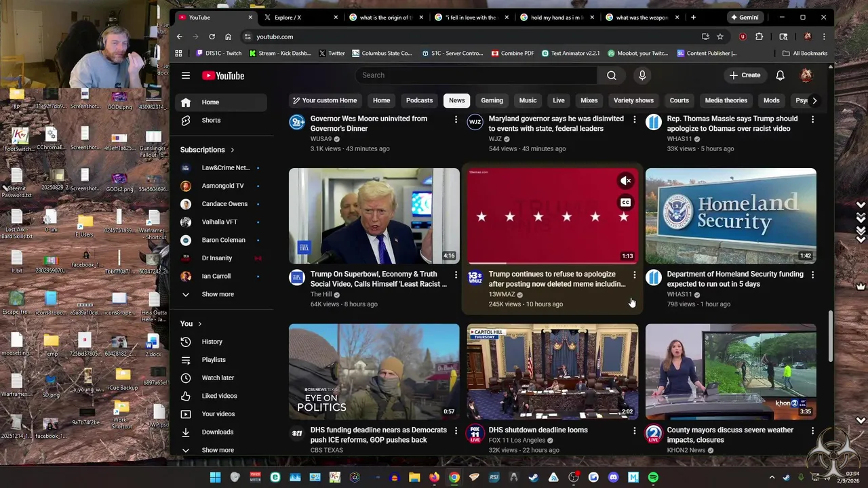Click the YouTube search input field
The image size is (868, 488).
tap(477, 75)
